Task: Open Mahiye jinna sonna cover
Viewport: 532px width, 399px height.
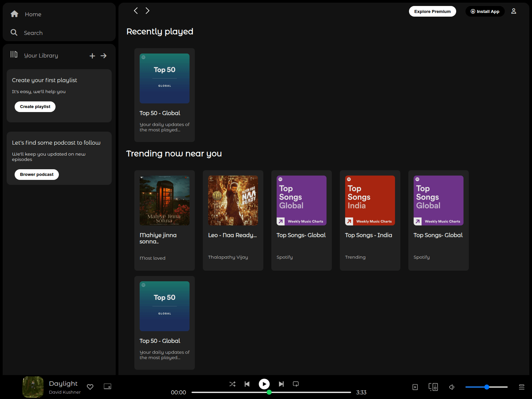Action: click(x=165, y=200)
